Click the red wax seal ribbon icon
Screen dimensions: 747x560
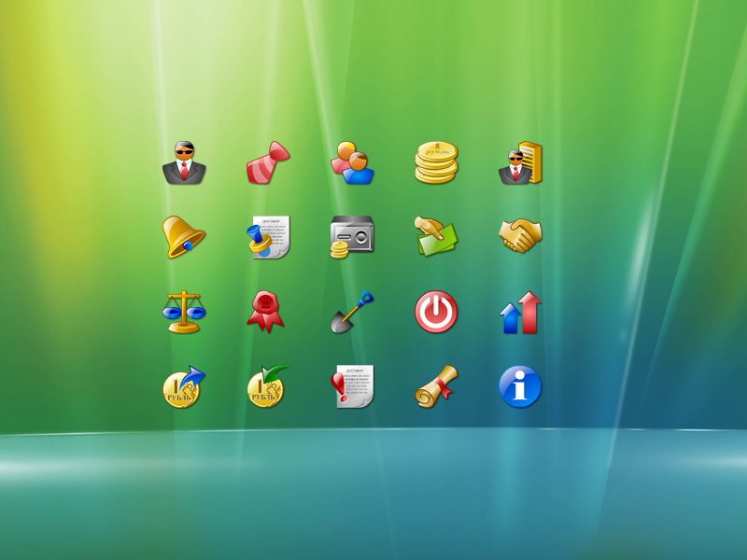pos(265,312)
